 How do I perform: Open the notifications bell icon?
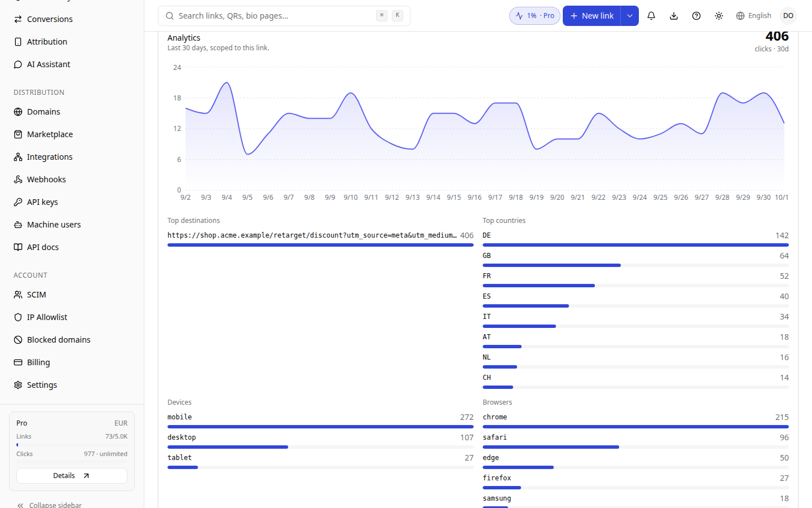(x=651, y=16)
